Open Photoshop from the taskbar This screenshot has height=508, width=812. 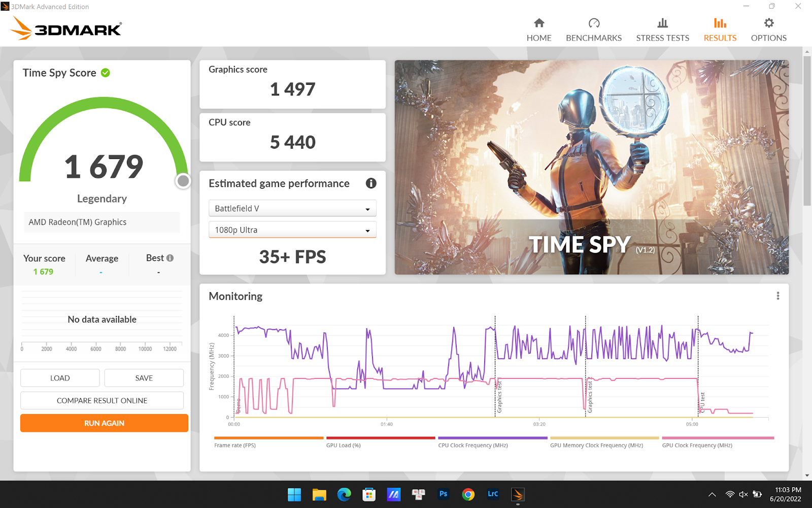pyautogui.click(x=444, y=494)
